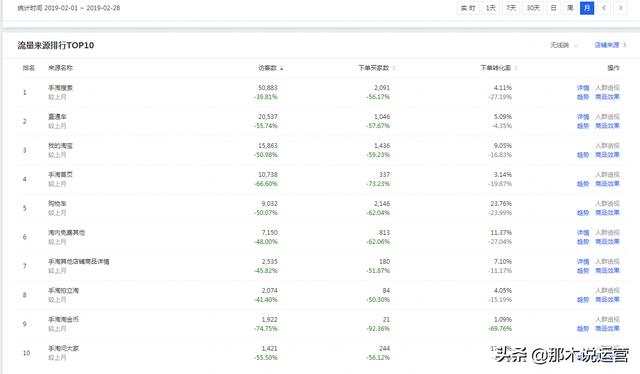
Task: Select the 7天 time range tab
Action: (511, 8)
